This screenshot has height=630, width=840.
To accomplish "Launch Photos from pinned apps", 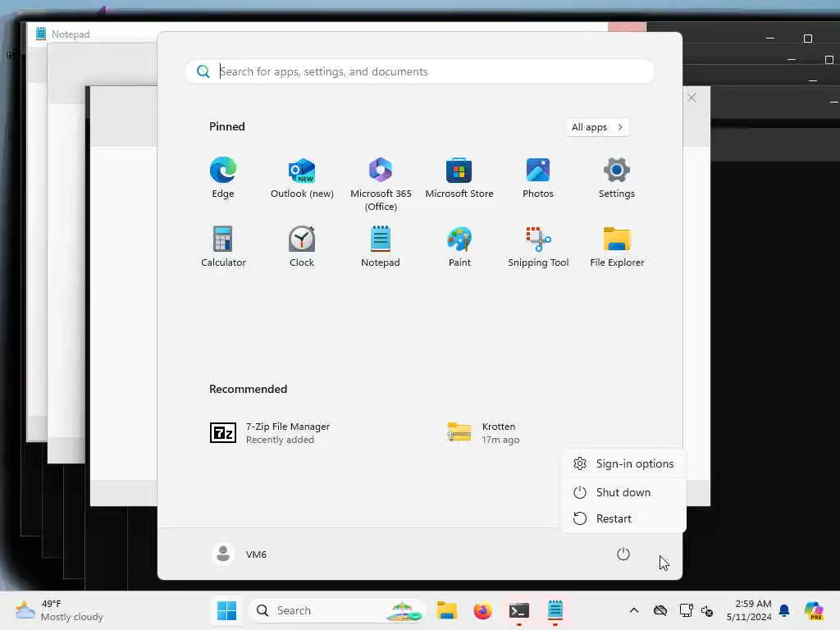I will coord(538,178).
